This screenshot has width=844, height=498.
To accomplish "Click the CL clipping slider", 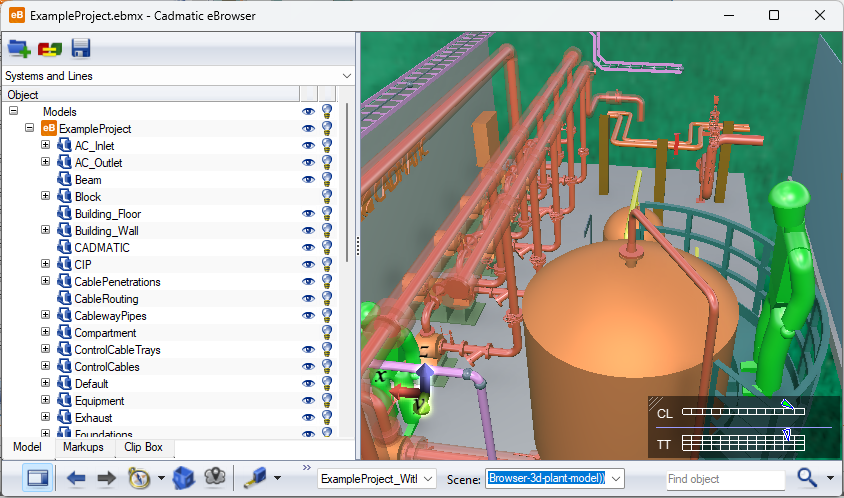I will tap(743, 412).
